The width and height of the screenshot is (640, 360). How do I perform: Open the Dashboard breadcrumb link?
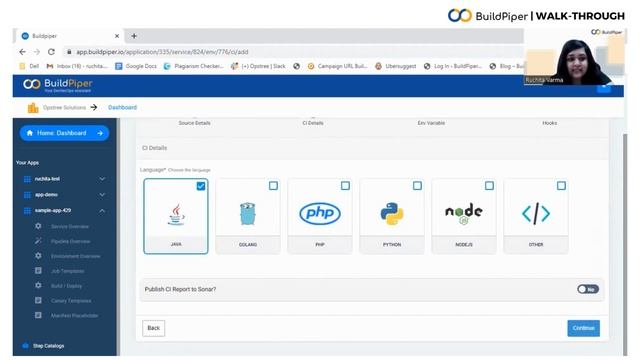122,107
